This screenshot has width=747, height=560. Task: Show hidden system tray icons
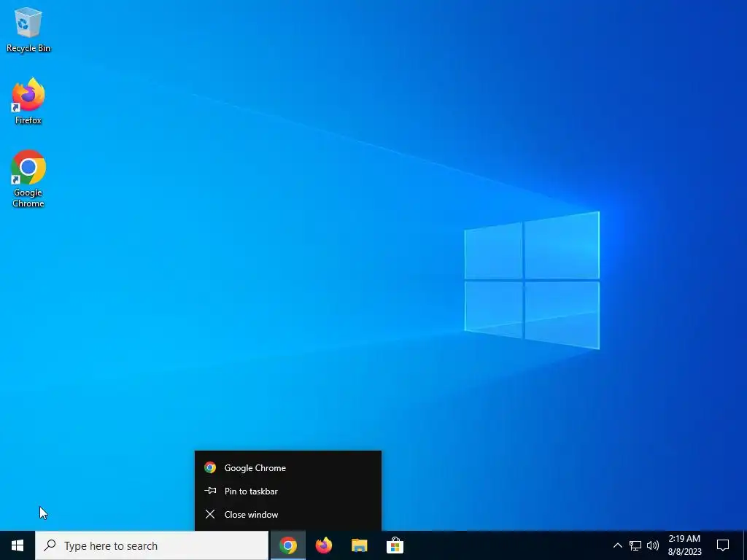617,545
